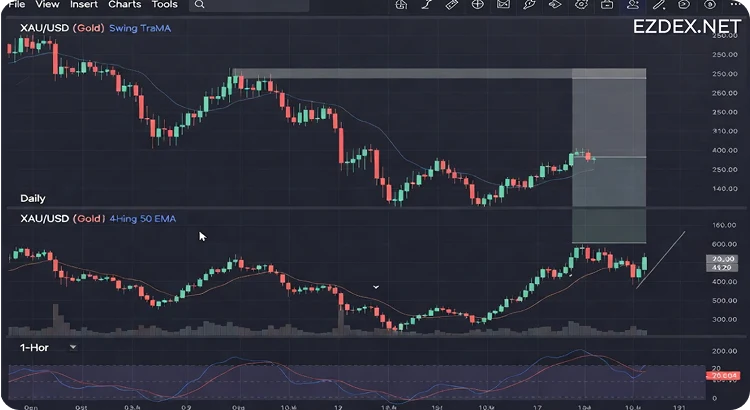Click the small chevron marker in middle chart

pyautogui.click(x=376, y=287)
